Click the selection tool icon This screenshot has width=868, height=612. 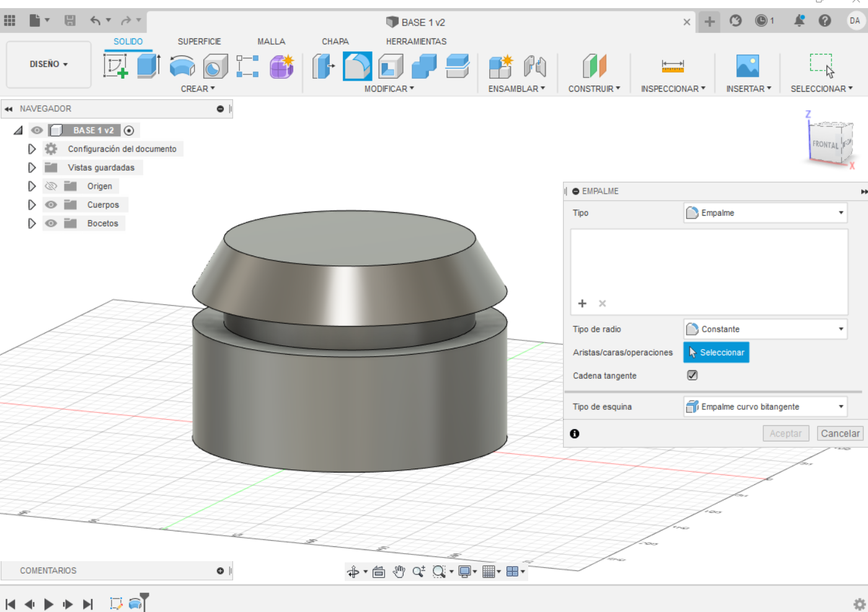pyautogui.click(x=821, y=65)
